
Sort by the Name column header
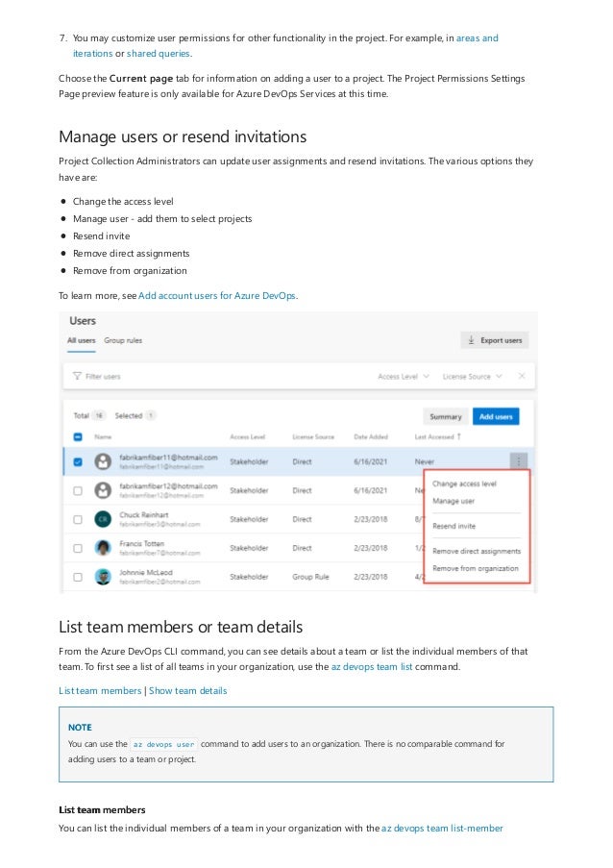103,436
